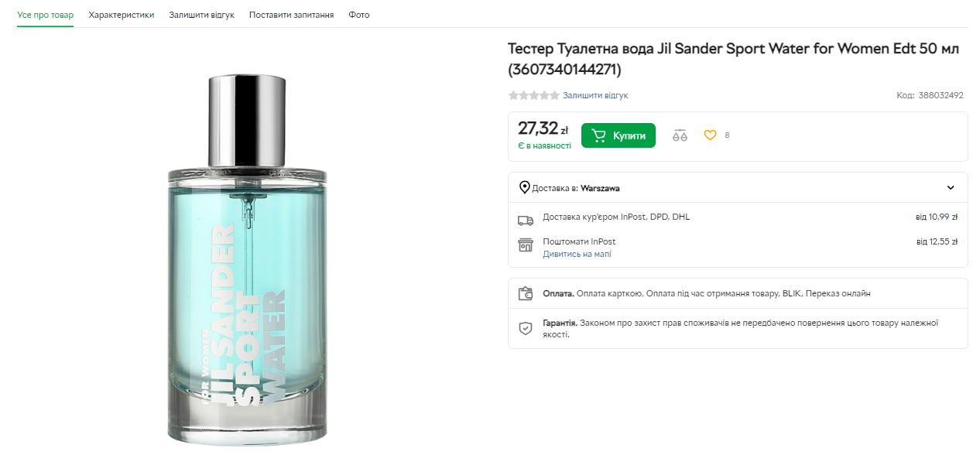Expand the delivery city chevron

[951, 187]
